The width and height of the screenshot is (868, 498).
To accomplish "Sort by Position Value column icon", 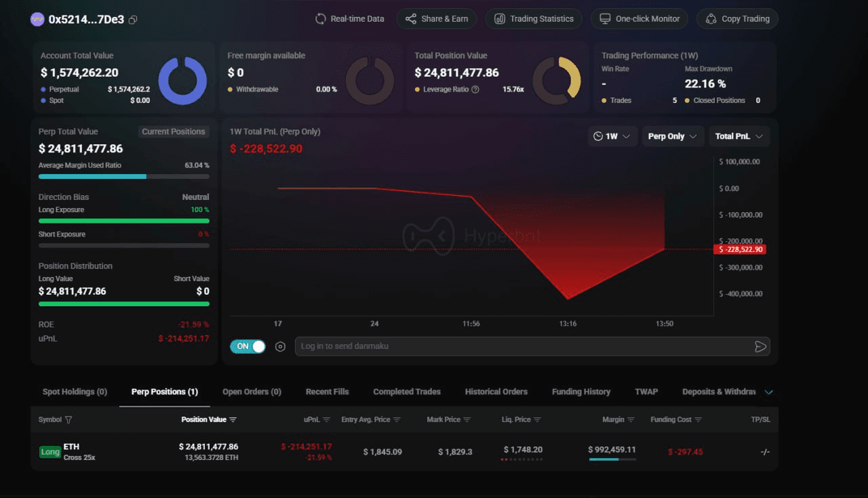I will click(233, 420).
